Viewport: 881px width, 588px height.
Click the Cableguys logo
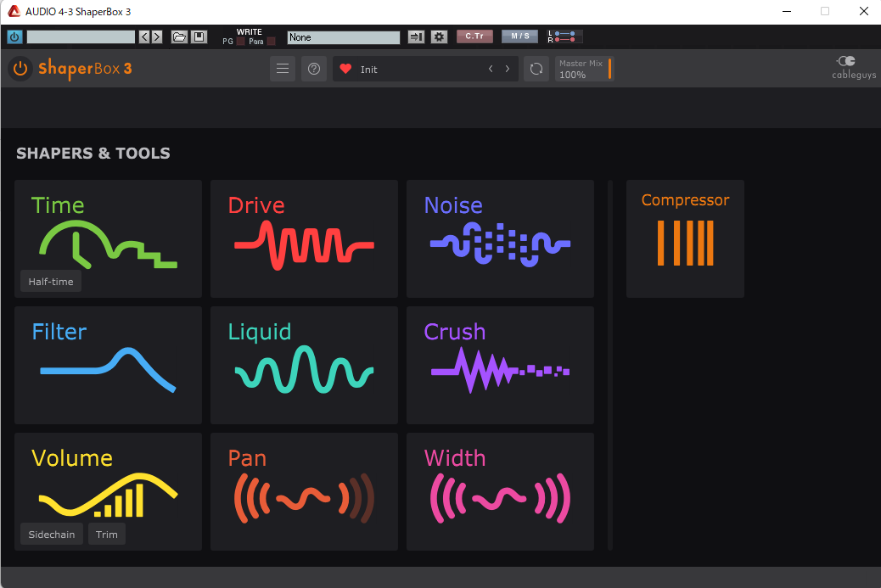pyautogui.click(x=854, y=68)
